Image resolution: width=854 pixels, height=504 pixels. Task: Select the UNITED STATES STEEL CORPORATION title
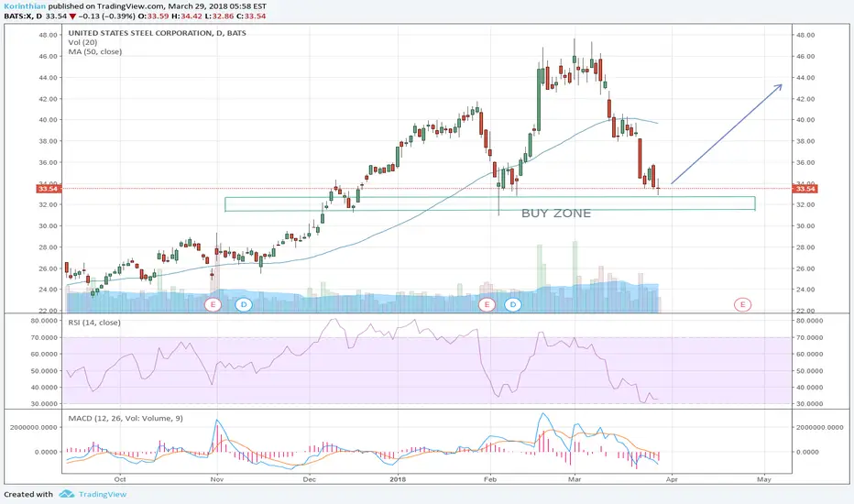pyautogui.click(x=157, y=33)
